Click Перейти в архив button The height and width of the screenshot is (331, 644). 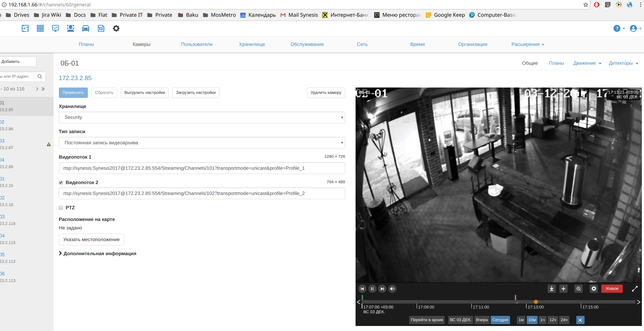427,320
